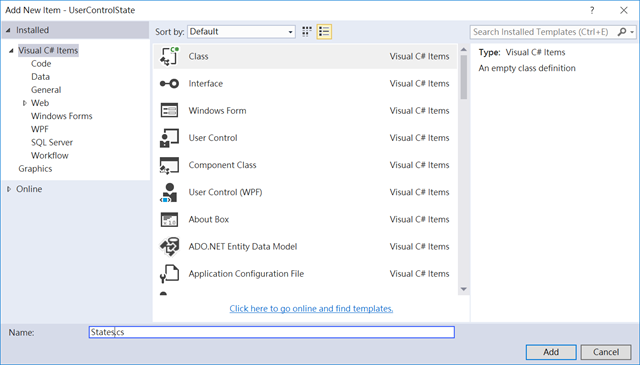
Task: Select the Class template icon
Action: pyautogui.click(x=169, y=56)
